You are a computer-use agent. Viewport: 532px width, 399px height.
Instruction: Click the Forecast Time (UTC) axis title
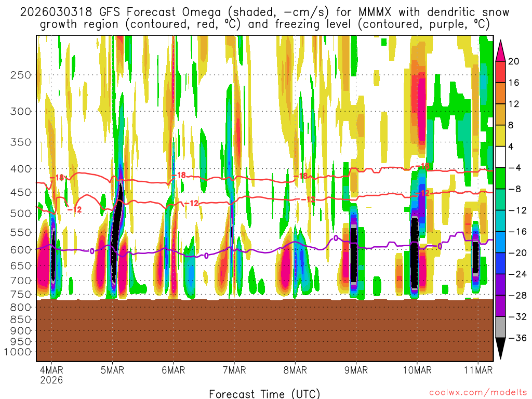pyautogui.click(x=264, y=393)
